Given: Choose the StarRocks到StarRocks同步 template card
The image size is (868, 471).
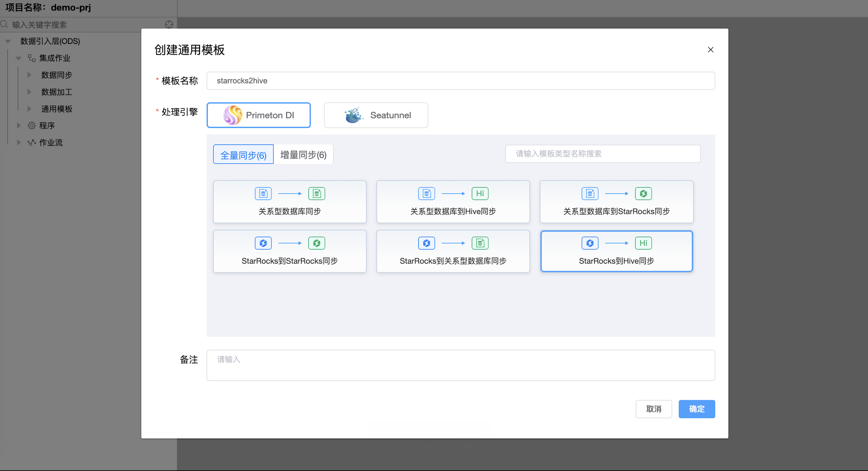Looking at the screenshot, I should [x=289, y=251].
